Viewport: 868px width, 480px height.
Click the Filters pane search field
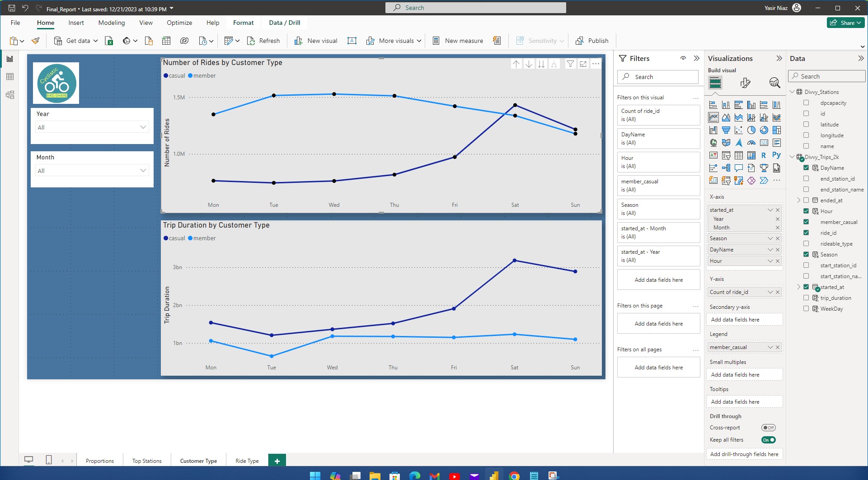[x=658, y=77]
